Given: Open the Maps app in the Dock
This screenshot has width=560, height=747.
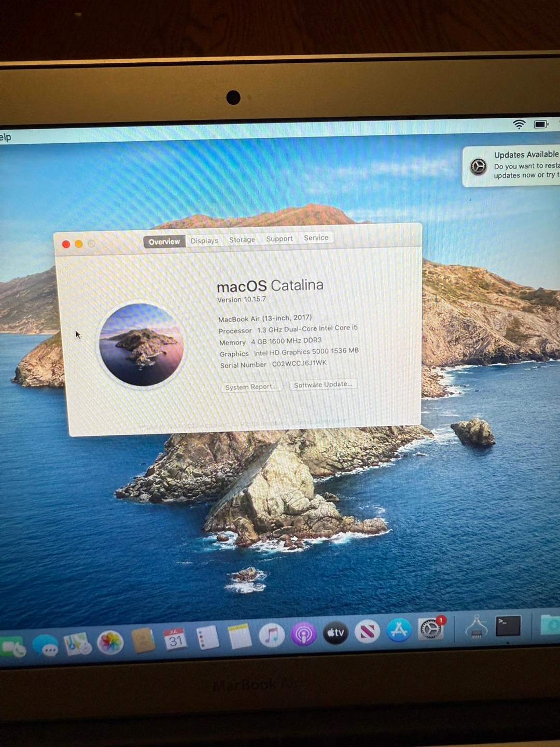Looking at the screenshot, I should [x=78, y=644].
